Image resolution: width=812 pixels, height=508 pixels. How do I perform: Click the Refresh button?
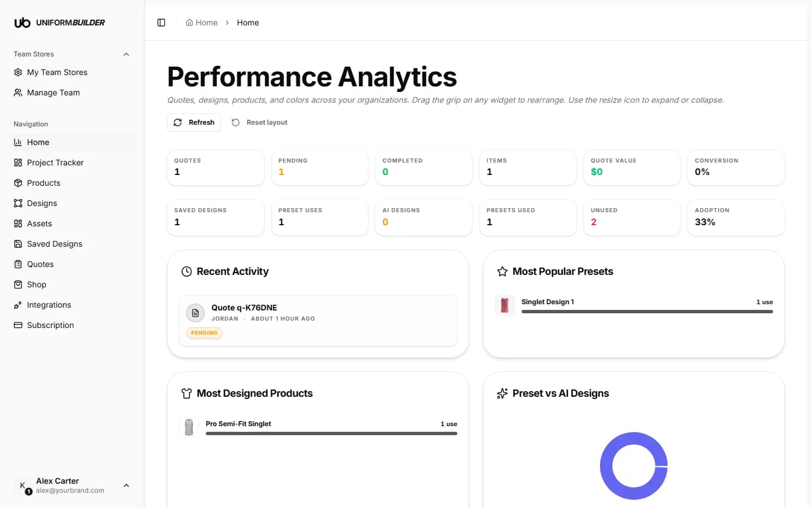point(194,122)
